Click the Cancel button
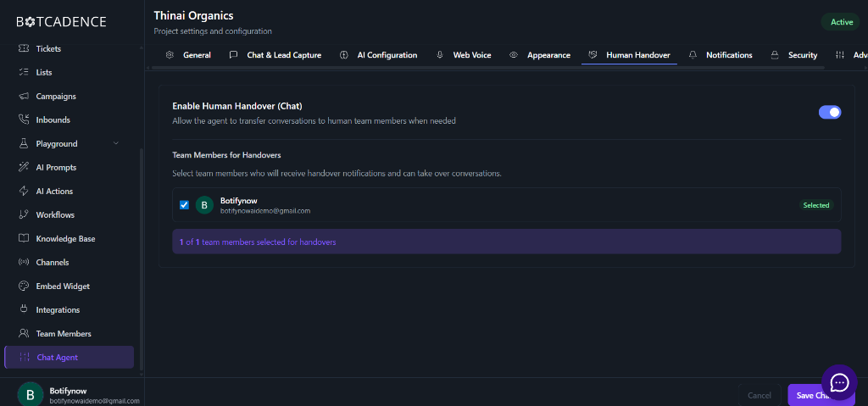 coord(759,396)
